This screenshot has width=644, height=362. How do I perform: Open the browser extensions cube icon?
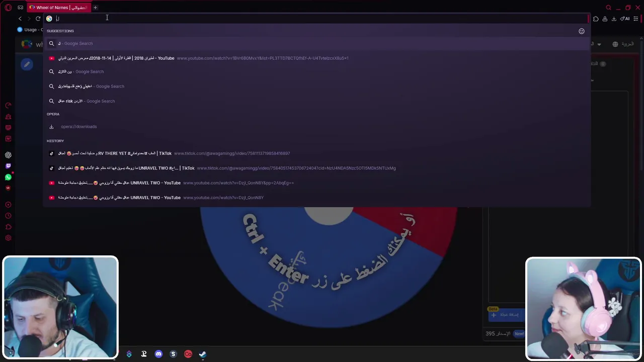(596, 19)
